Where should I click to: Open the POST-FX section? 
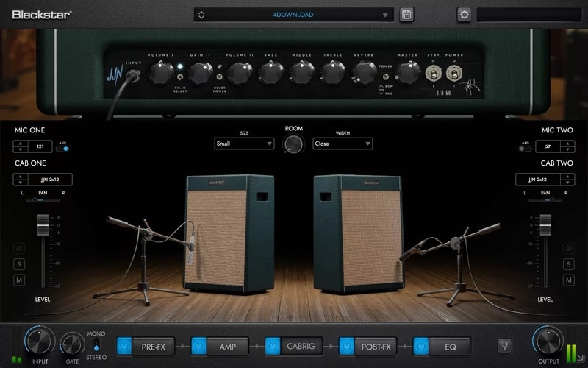[378, 346]
